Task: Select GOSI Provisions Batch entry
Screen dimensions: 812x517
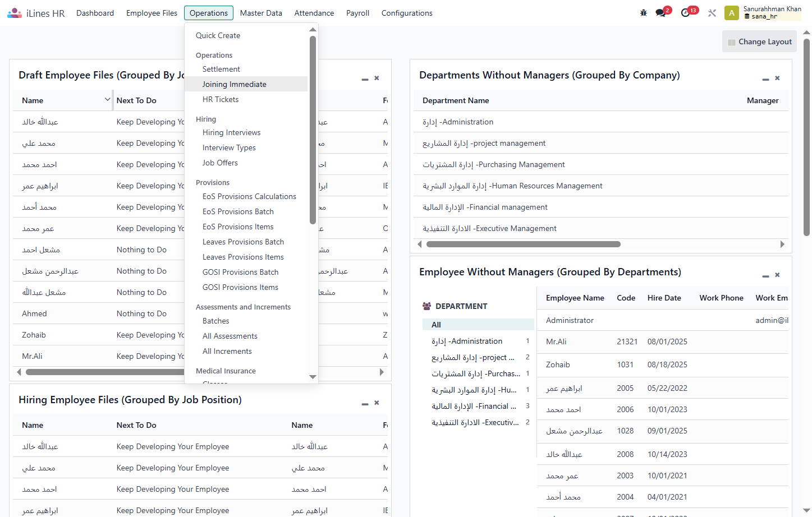Action: tap(246, 272)
